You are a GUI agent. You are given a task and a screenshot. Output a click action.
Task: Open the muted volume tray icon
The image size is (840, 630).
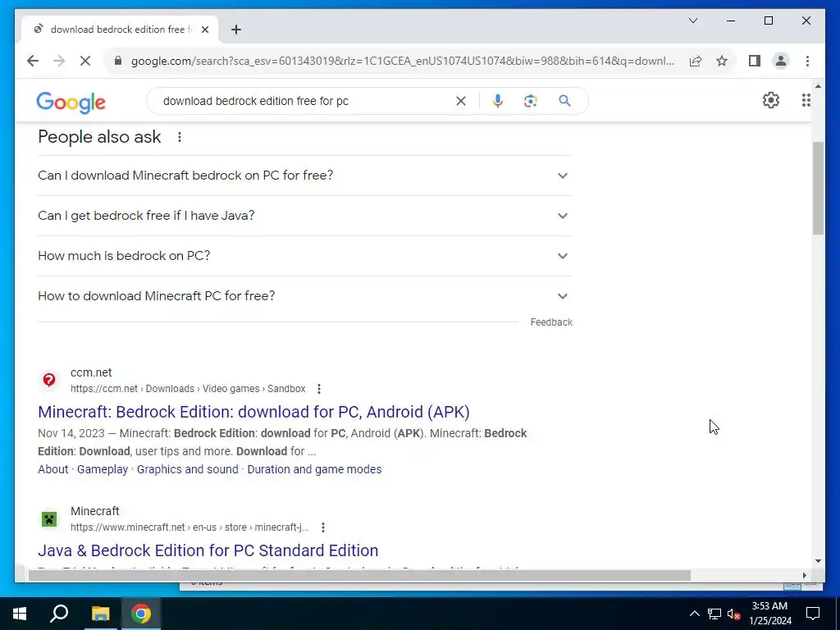point(734,614)
